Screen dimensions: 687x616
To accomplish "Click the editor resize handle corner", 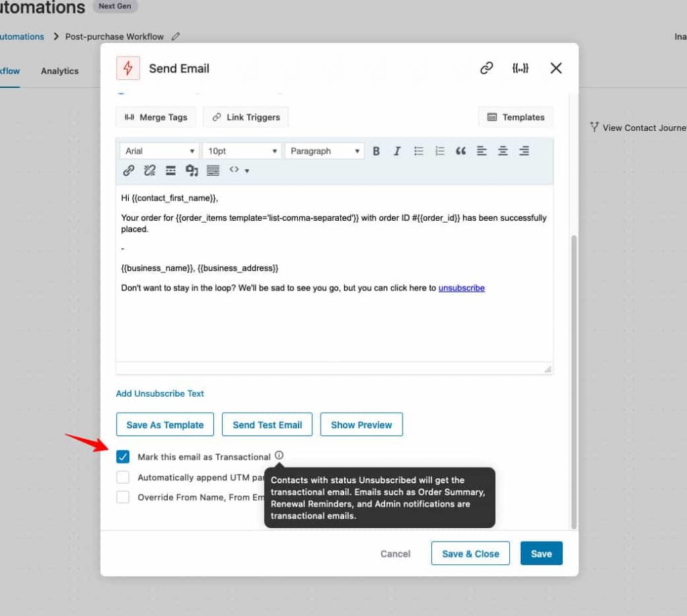I will pyautogui.click(x=547, y=369).
